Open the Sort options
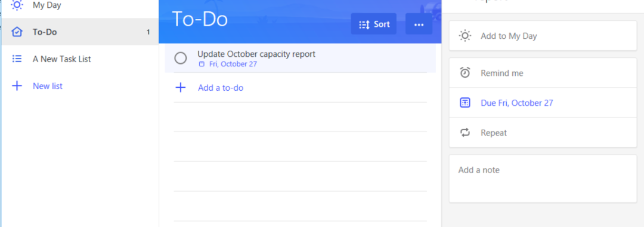This screenshot has width=644, height=227. coord(374,24)
